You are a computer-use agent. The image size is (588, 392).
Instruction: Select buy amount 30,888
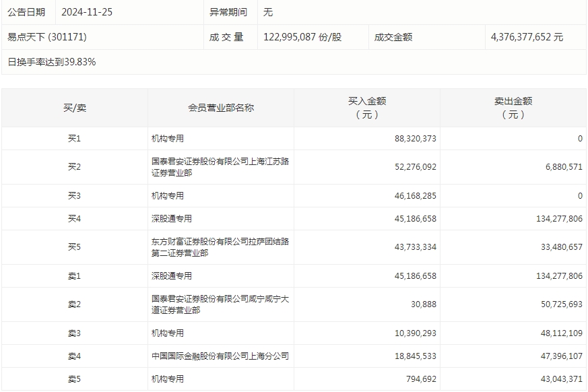(424, 304)
